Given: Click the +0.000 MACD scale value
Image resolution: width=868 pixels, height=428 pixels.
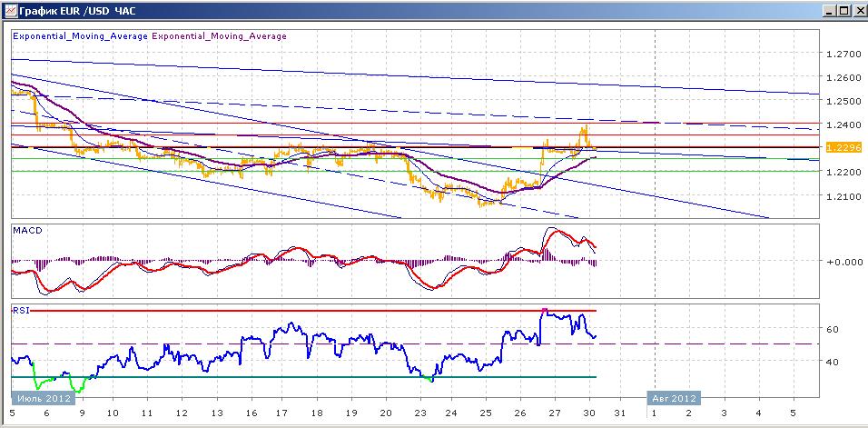Looking at the screenshot, I should [x=844, y=262].
